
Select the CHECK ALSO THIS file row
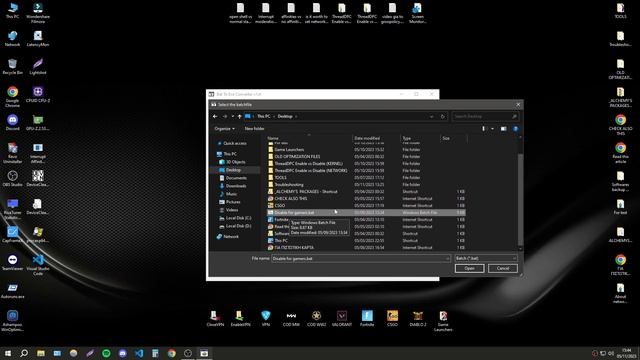pos(366,198)
